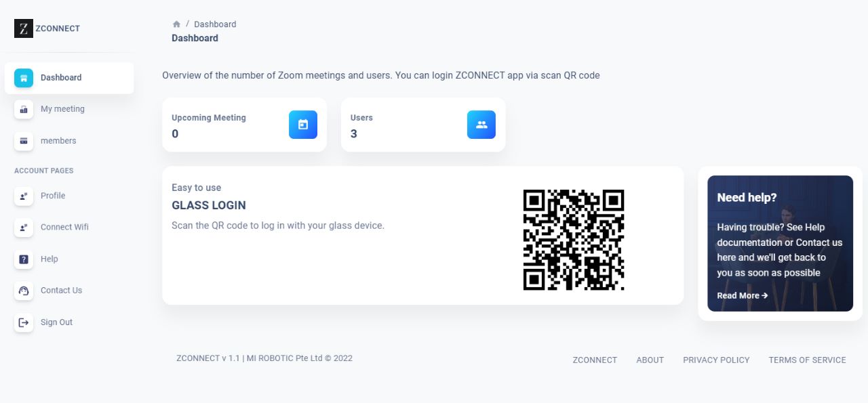Open the Terms of Service footer link
This screenshot has width=868, height=403.
point(807,360)
